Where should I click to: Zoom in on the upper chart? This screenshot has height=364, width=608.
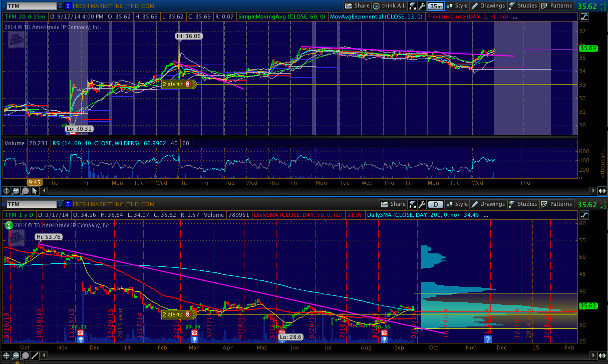[x=16, y=191]
